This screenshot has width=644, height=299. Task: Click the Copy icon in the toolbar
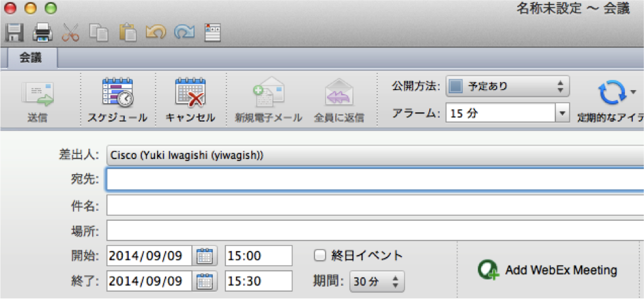point(99,32)
